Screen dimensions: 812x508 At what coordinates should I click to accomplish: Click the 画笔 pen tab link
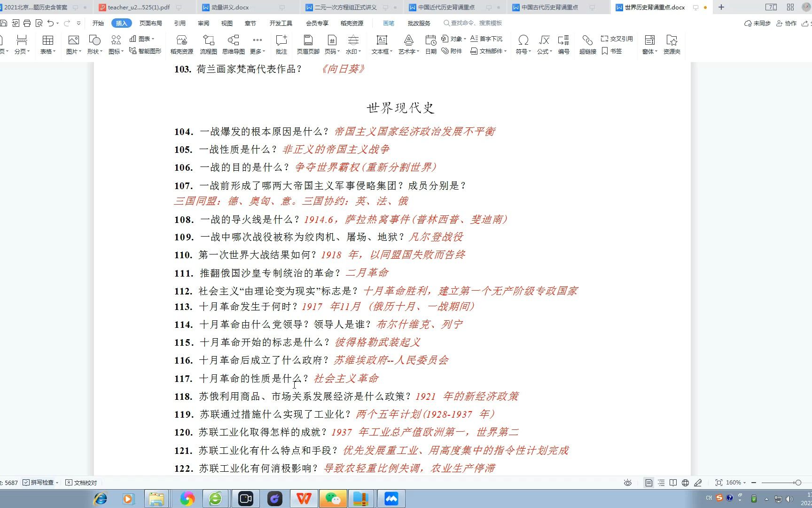389,23
